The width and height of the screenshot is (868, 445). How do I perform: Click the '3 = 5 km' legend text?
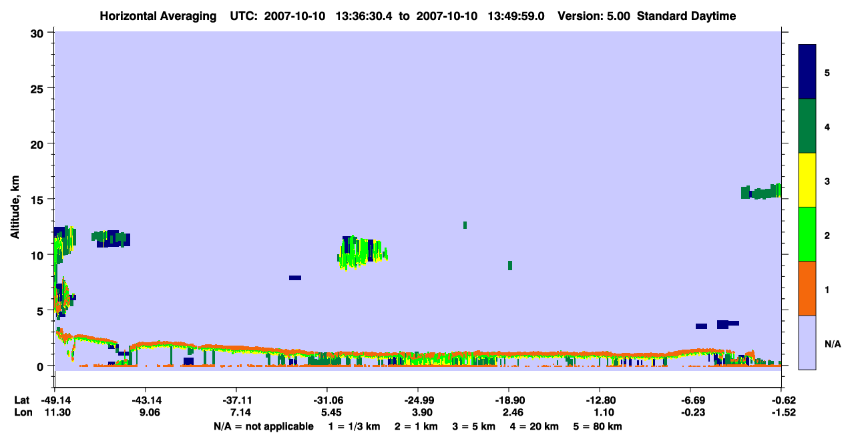point(475,426)
